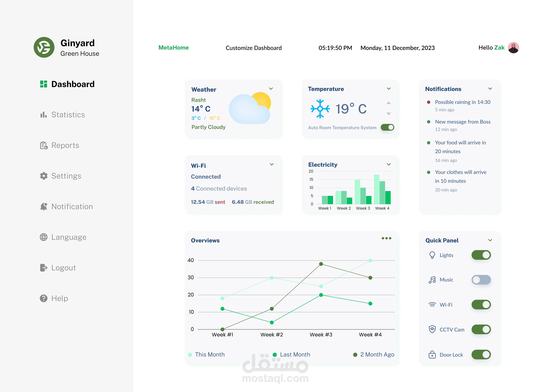Open Reports in sidebar
Screen dimensions: 551x392
(59, 145)
